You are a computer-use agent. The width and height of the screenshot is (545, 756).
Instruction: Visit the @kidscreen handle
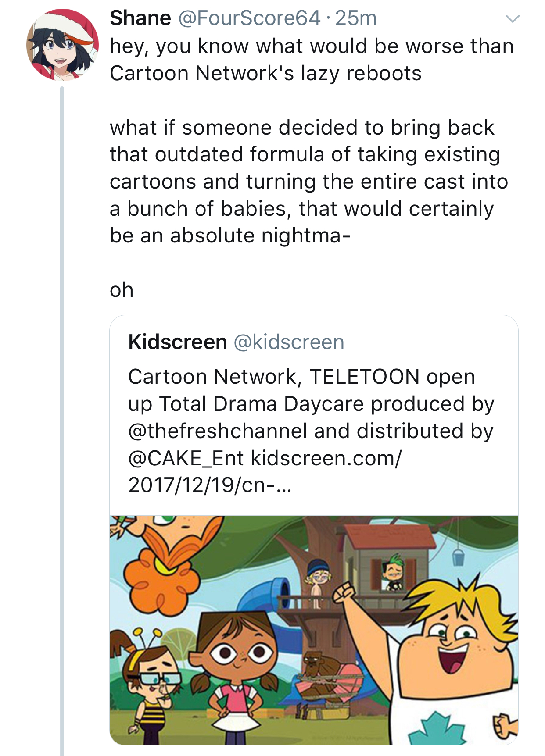click(289, 342)
